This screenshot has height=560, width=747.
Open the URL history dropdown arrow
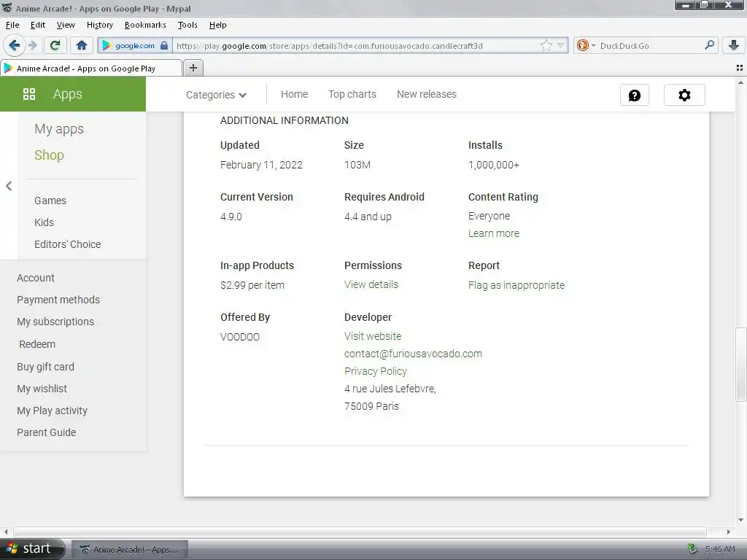(561, 46)
